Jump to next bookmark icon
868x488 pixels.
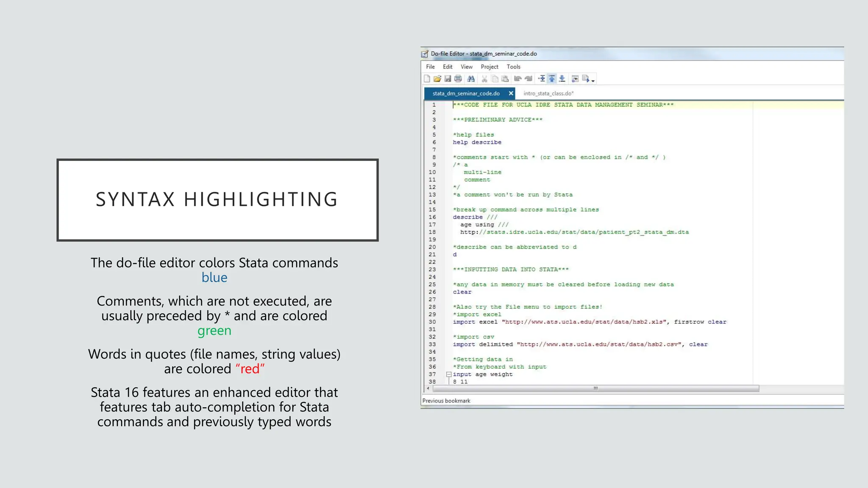click(x=562, y=79)
